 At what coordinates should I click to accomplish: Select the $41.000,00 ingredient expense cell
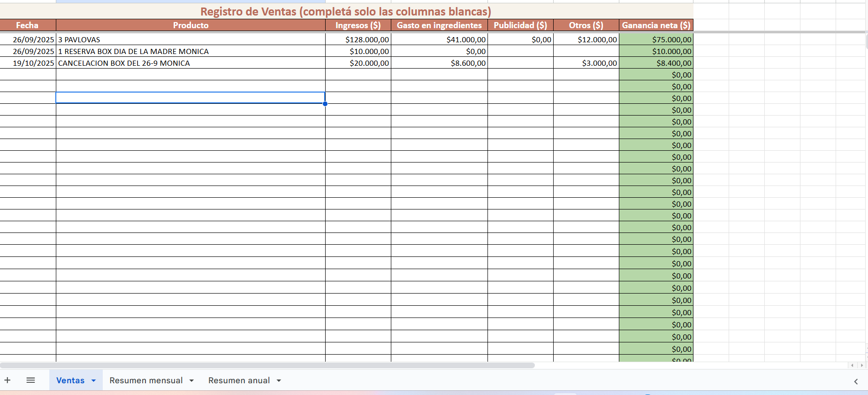point(439,39)
